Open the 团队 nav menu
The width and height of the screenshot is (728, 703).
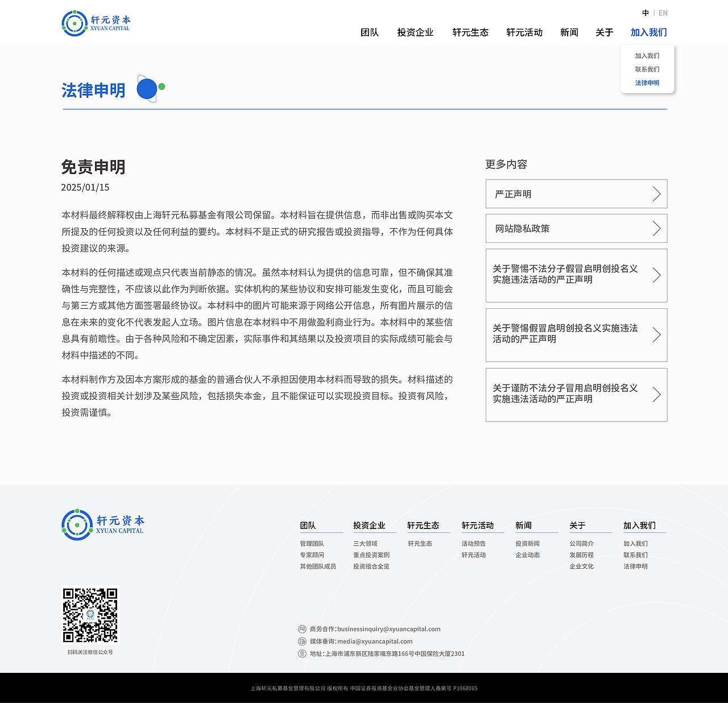370,32
